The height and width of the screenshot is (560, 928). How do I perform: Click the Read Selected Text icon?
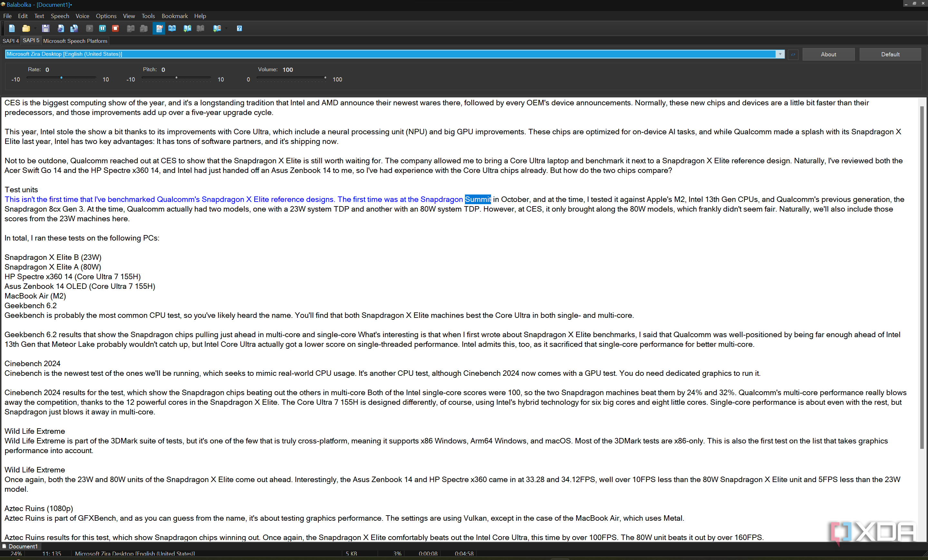click(130, 28)
